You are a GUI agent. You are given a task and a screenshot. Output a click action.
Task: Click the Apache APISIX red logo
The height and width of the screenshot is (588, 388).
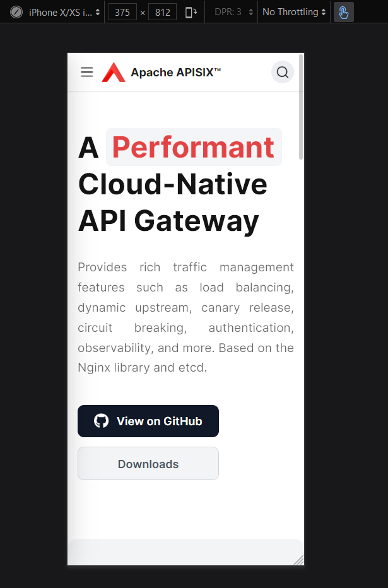[114, 72]
